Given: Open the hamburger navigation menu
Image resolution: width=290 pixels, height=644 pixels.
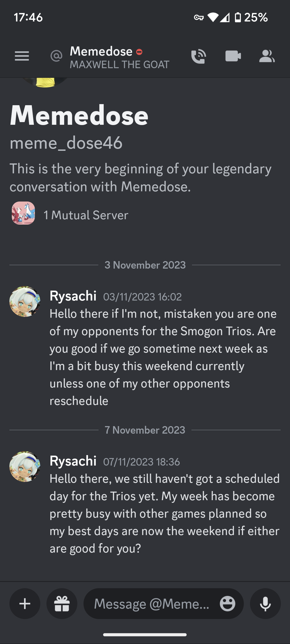Looking at the screenshot, I should (x=22, y=56).
